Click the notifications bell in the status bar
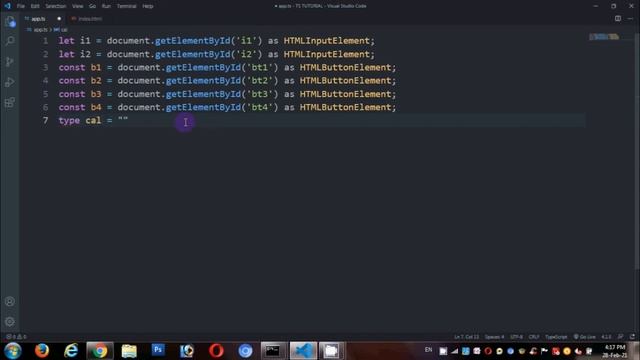640x360 pixels. [632, 337]
